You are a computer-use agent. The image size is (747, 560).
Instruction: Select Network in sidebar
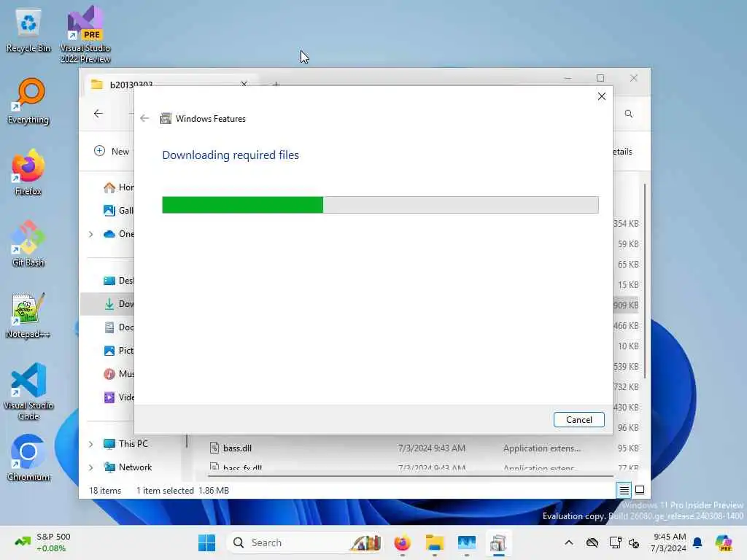tap(128, 467)
